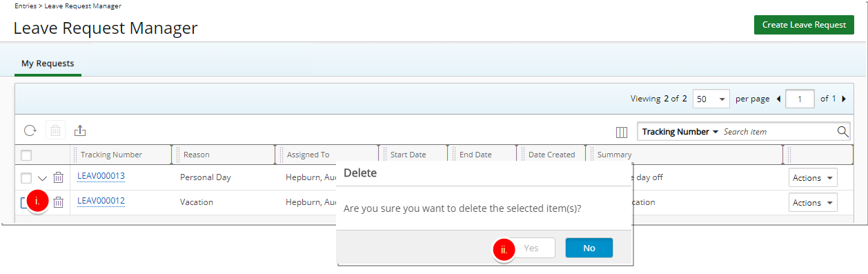Go to next page arrow

coord(844,99)
